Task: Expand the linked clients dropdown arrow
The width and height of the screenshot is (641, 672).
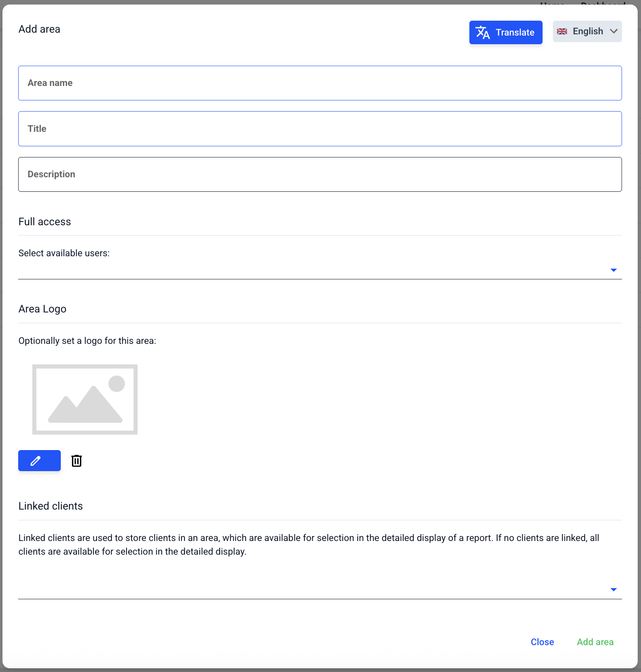Action: [x=614, y=589]
